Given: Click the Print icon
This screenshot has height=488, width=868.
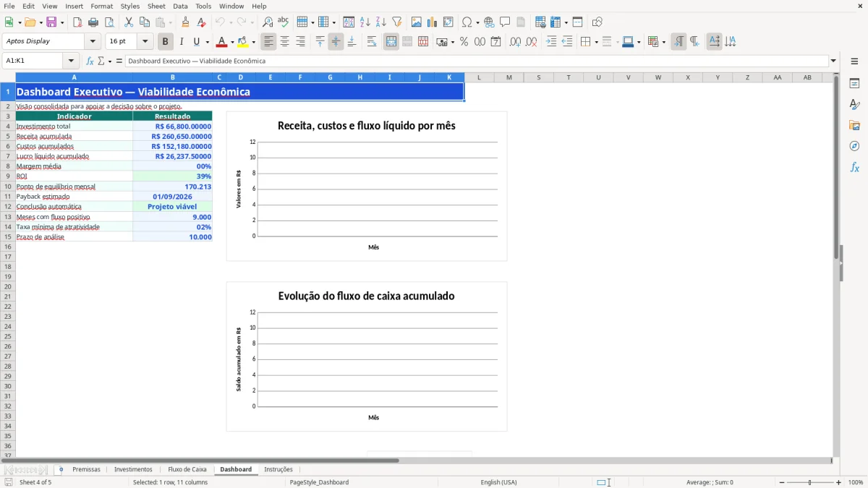Looking at the screenshot, I should [93, 22].
